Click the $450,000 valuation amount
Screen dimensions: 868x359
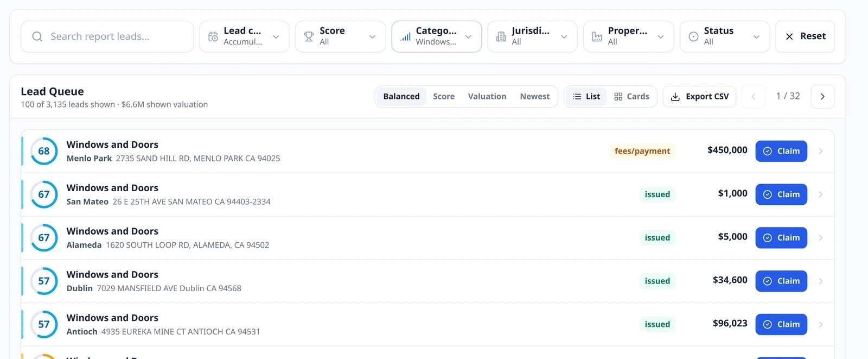click(x=727, y=150)
